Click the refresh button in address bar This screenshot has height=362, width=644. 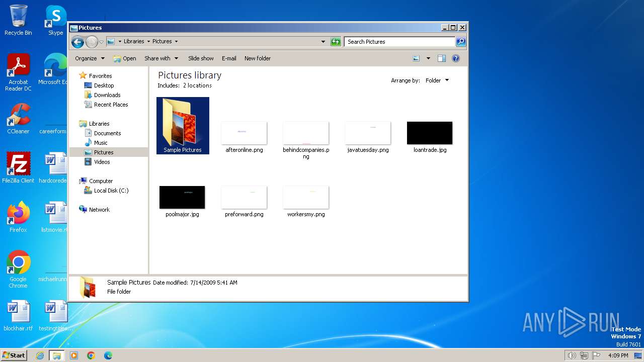pos(336,42)
